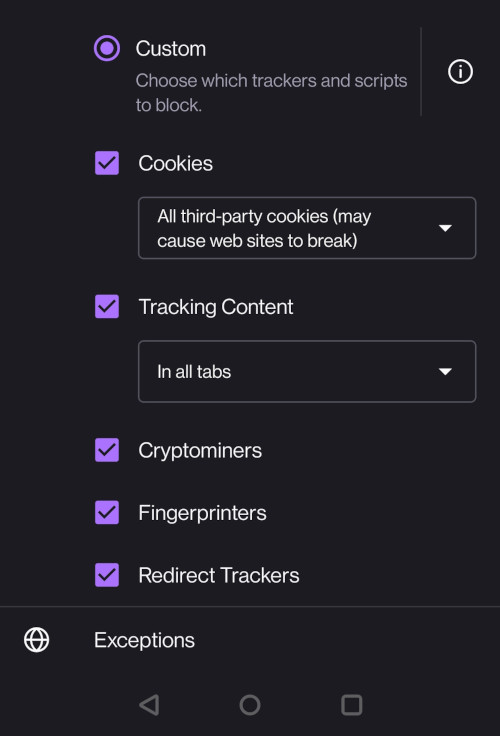
Task: Uncheck the Cookies checkbox
Action: click(107, 163)
